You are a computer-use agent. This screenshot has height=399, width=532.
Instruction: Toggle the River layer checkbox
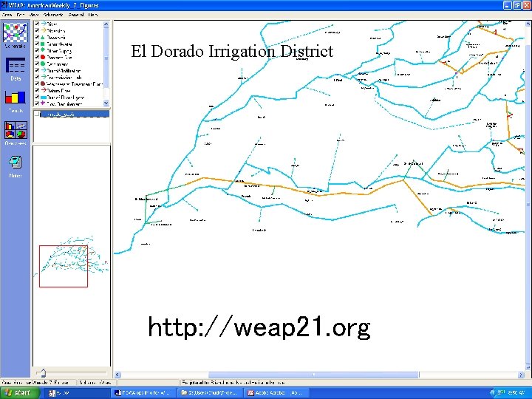(37, 24)
